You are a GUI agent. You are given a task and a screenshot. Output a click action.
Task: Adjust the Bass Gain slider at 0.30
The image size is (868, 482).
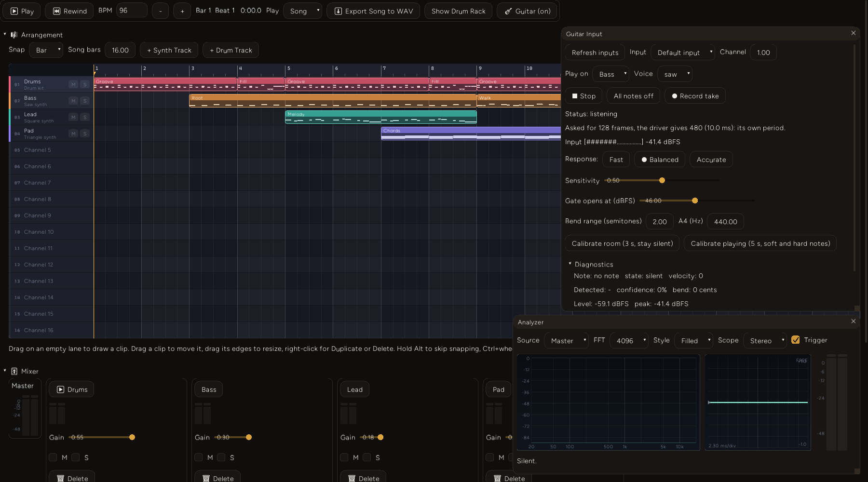pos(233,437)
